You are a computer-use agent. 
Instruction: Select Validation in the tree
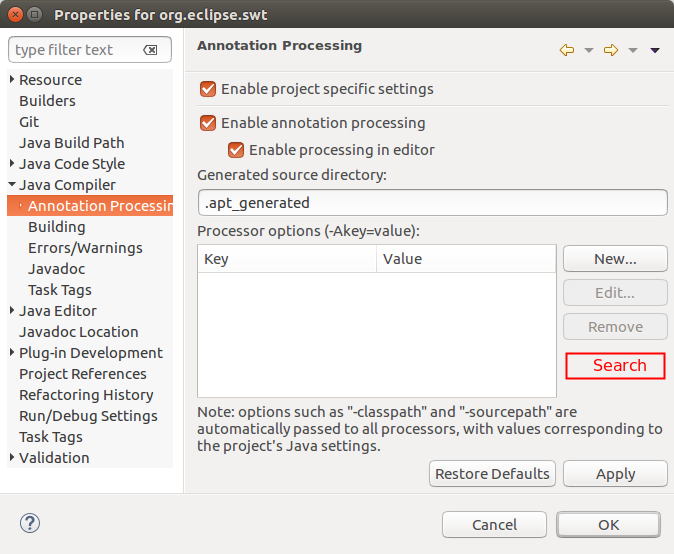coord(54,458)
